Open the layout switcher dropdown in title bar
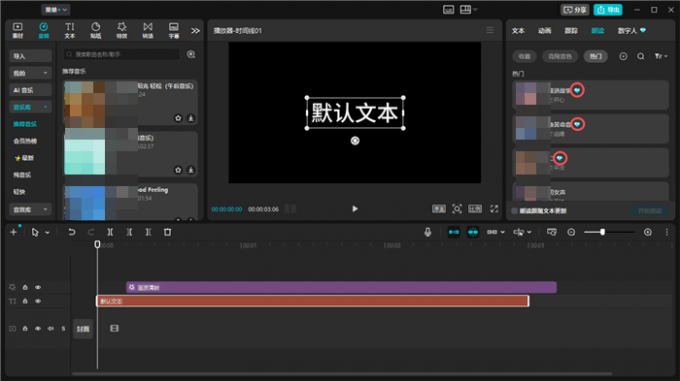The width and height of the screenshot is (680, 381). click(468, 10)
